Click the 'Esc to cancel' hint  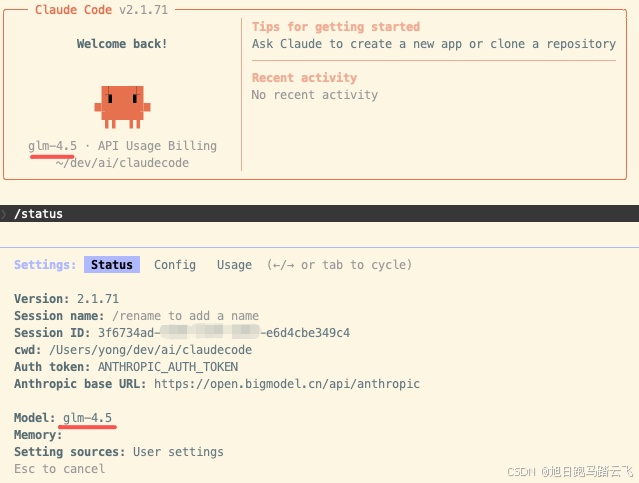(x=59, y=469)
